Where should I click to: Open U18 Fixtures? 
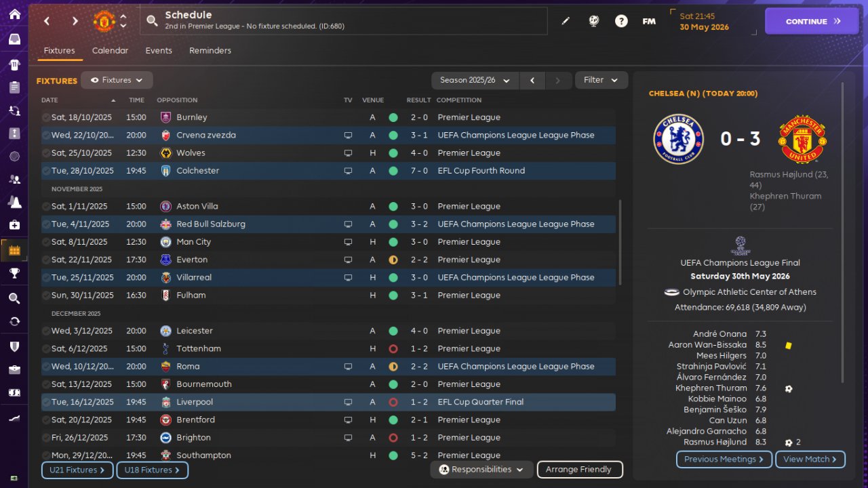coord(153,470)
